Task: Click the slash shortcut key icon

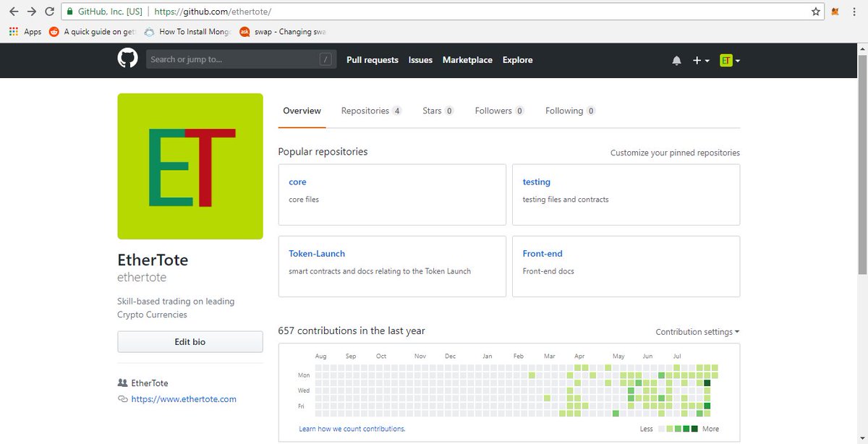Action: click(x=325, y=59)
